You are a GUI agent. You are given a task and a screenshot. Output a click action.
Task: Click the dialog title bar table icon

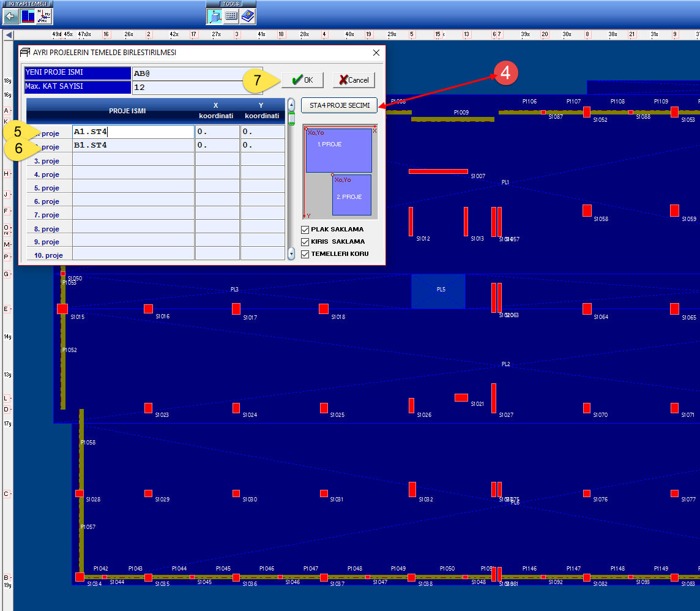tap(25, 53)
